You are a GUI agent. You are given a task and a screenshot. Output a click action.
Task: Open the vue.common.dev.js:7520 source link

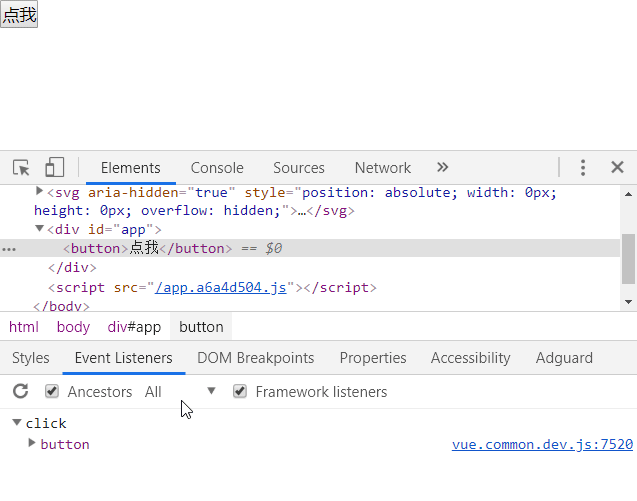[542, 444]
